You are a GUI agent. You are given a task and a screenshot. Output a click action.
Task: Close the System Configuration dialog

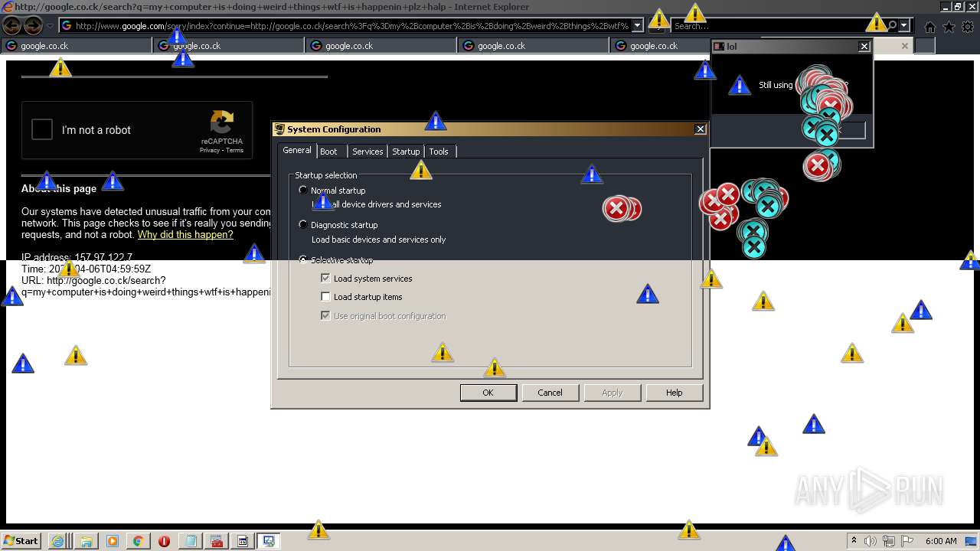click(700, 129)
